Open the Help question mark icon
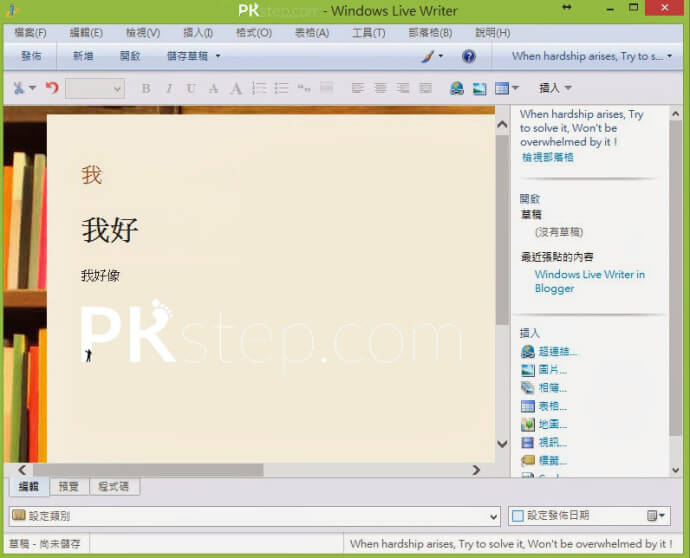The height and width of the screenshot is (558, 690). [469, 56]
